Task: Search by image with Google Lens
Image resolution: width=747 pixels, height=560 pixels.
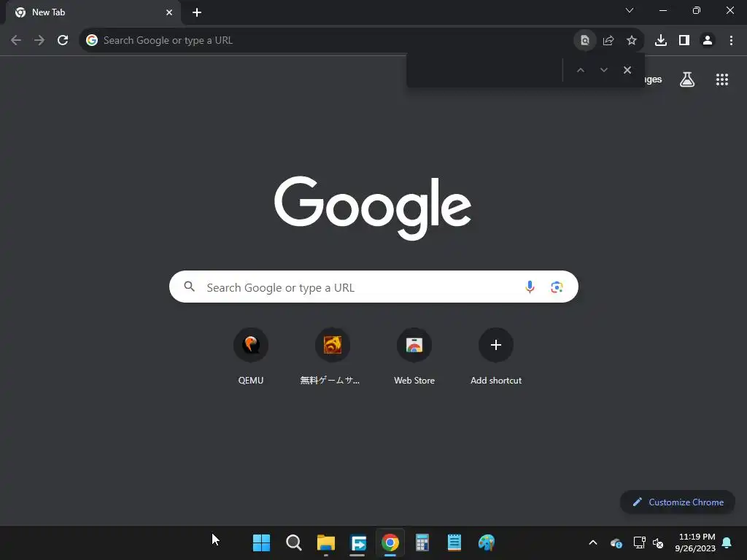Action: click(x=557, y=287)
